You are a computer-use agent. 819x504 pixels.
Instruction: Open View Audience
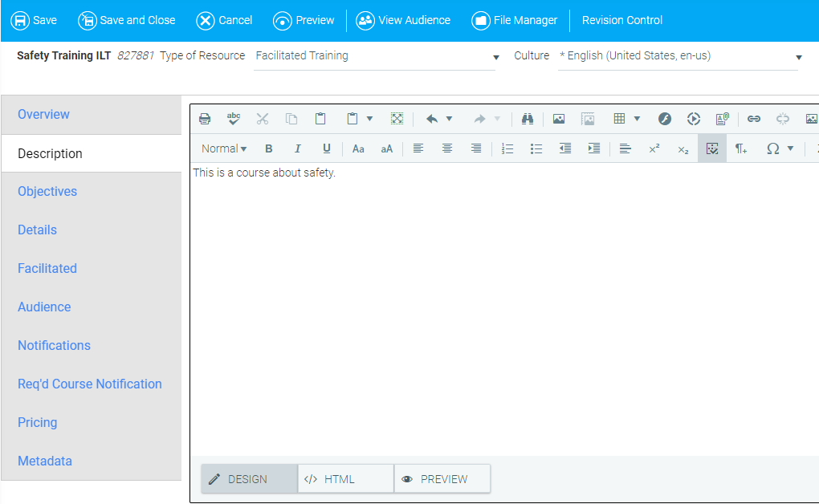403,20
